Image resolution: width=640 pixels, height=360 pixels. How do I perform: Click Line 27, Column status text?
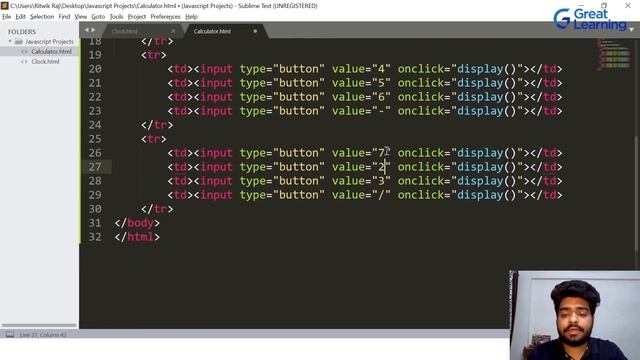(43, 335)
